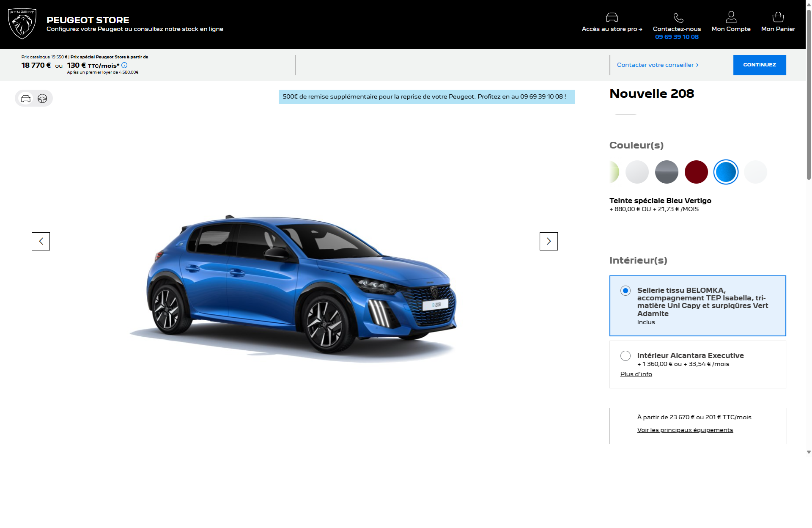This screenshot has height=528, width=812.
Task: Open Mon Compte user icon
Action: pos(731,17)
